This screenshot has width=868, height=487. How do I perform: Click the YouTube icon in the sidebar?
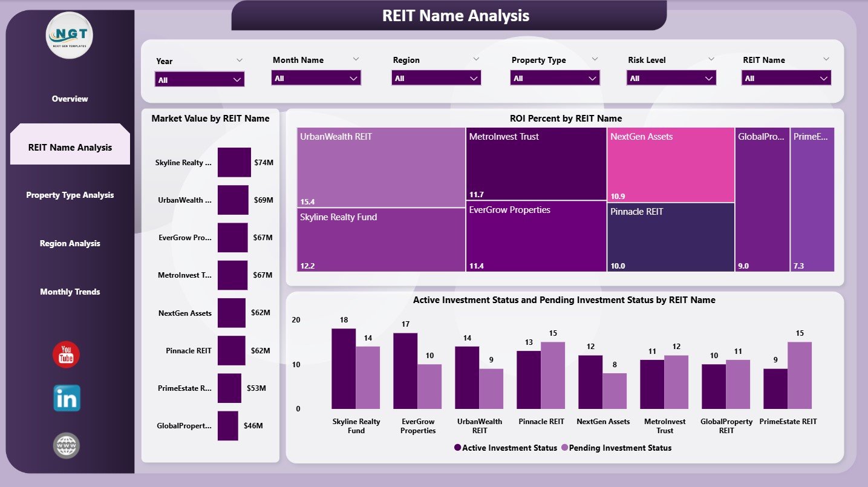[65, 355]
